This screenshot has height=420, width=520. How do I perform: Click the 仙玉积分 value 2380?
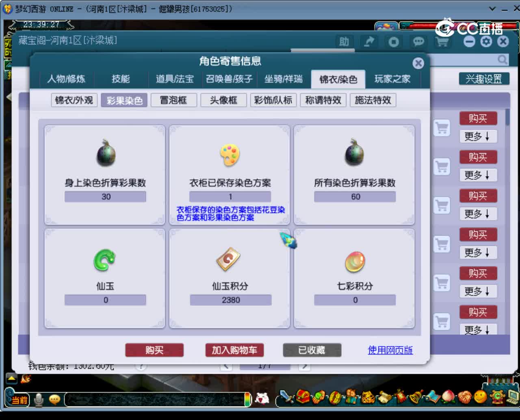tap(231, 300)
